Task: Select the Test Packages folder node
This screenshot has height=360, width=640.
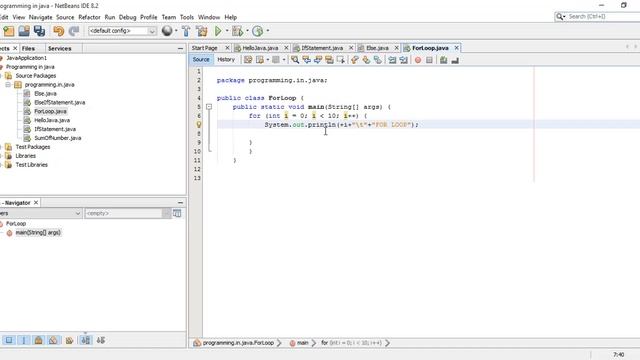Action: [33, 147]
